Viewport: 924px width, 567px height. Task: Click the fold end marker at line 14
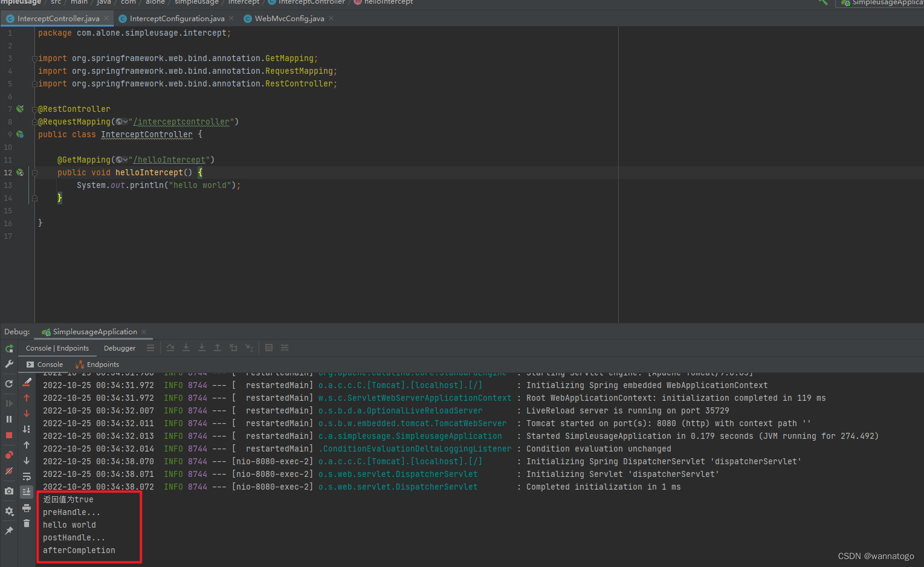point(34,198)
